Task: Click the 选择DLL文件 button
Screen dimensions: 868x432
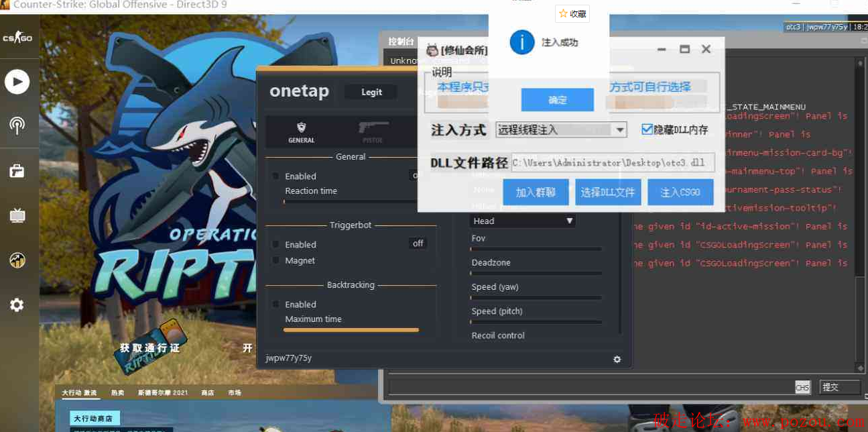Action: (x=608, y=193)
